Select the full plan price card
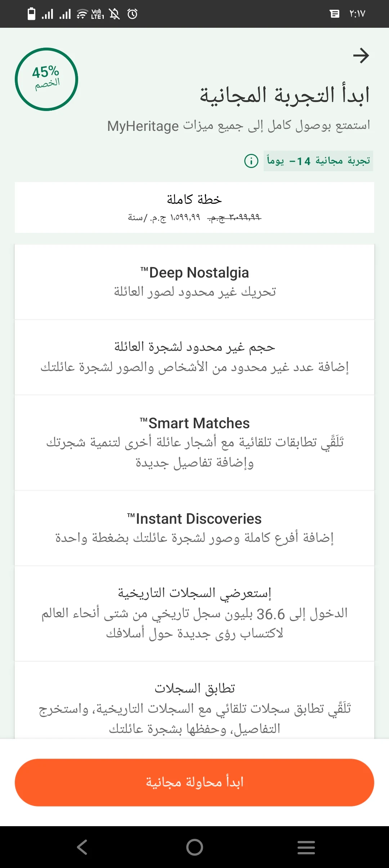389x868 pixels. 194,207
